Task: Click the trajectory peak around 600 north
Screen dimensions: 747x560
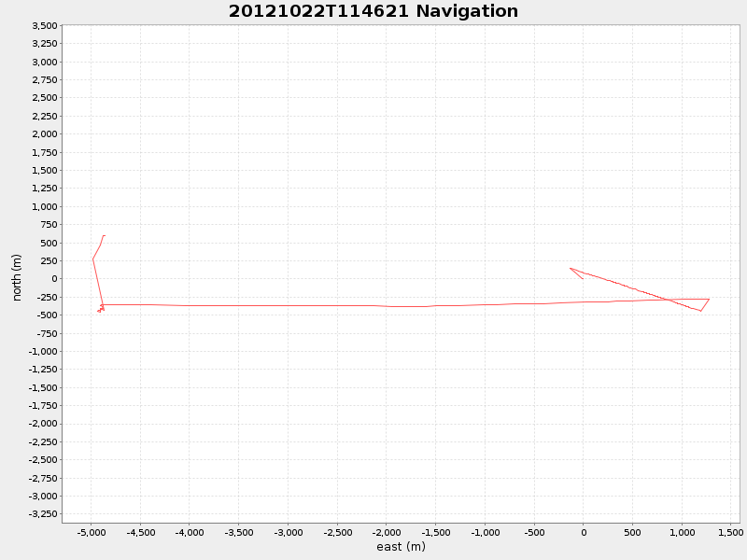Action: [104, 235]
